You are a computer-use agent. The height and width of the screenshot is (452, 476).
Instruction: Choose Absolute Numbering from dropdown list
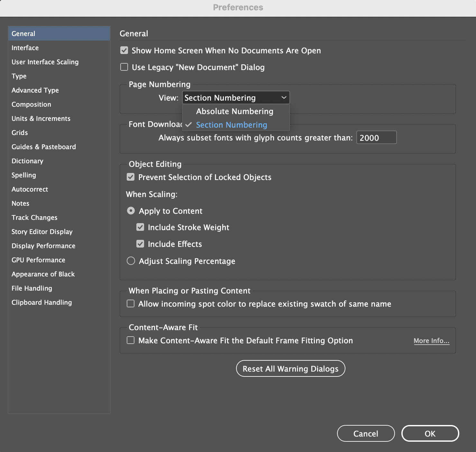[234, 111]
